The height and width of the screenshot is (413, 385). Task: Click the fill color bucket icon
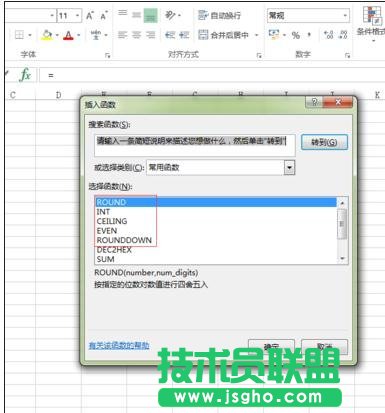pyautogui.click(x=47, y=35)
